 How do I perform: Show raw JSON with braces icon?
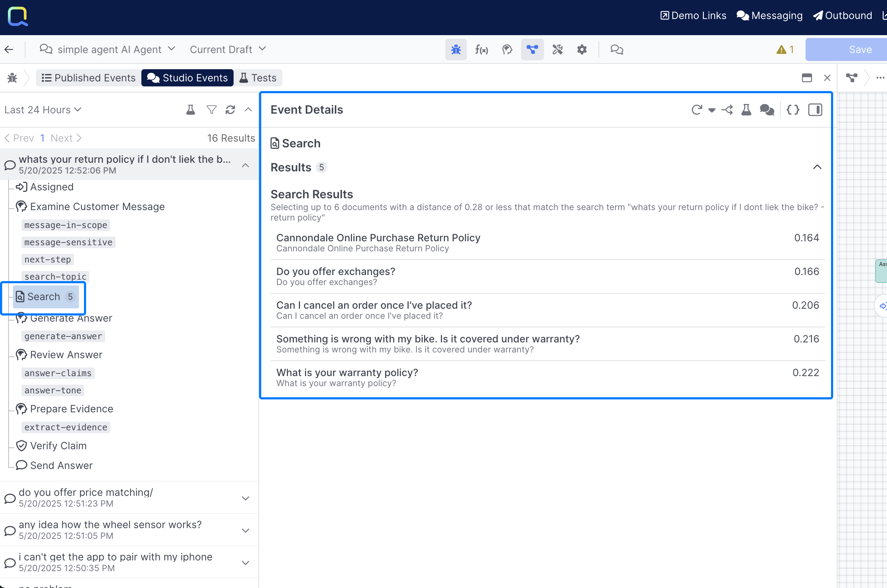[x=792, y=110]
